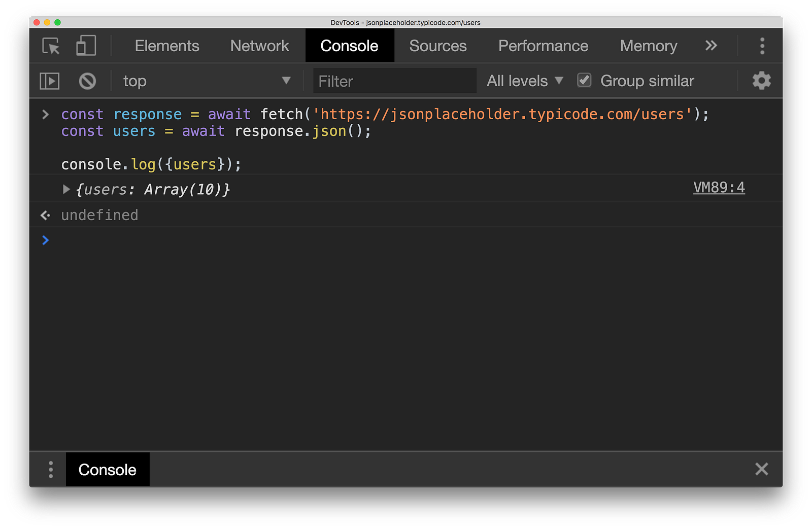The width and height of the screenshot is (812, 529).
Task: Switch to the Network tab
Action: 259,46
